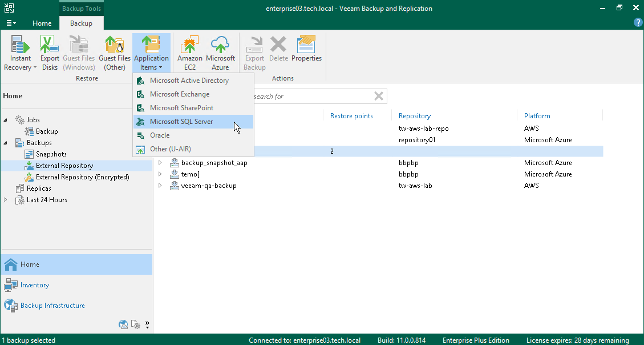Sort by Restore points column

pos(351,116)
